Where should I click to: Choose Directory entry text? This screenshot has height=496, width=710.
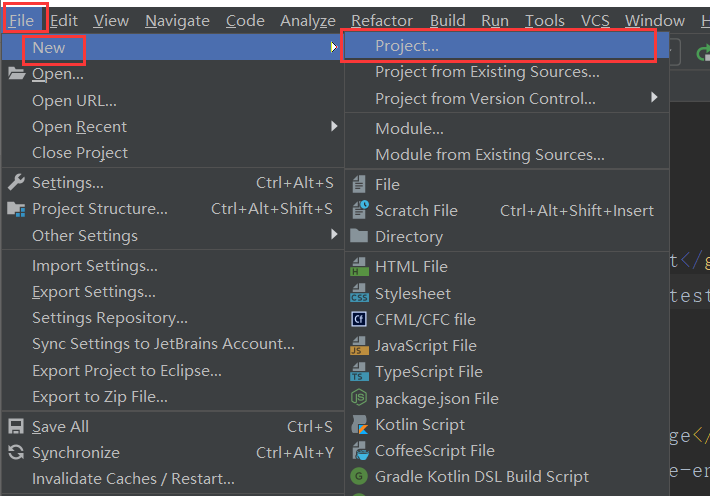pyautogui.click(x=409, y=237)
